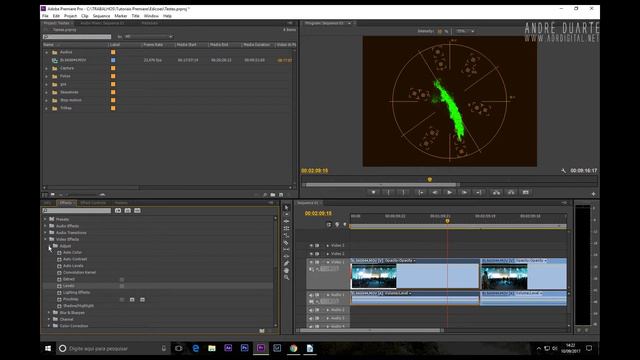The height and width of the screenshot is (360, 640).
Task: Select the Pen tool
Action: pos(287,263)
